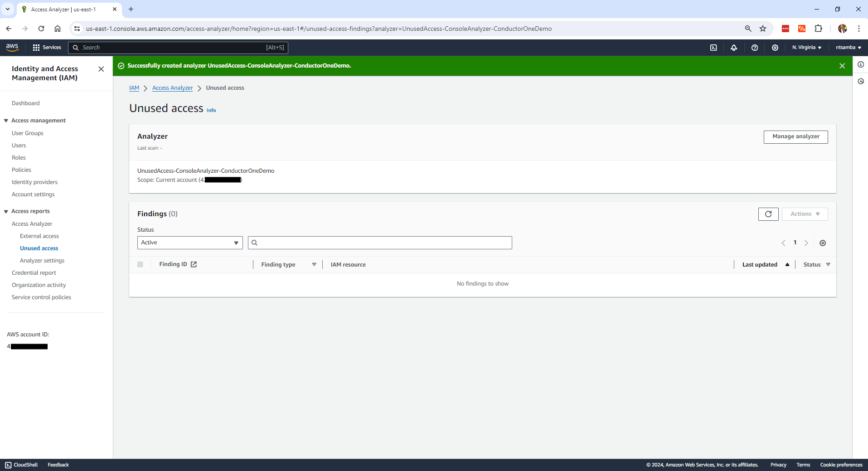Open the N. Virginia region selector
868x471 pixels.
tap(807, 47)
